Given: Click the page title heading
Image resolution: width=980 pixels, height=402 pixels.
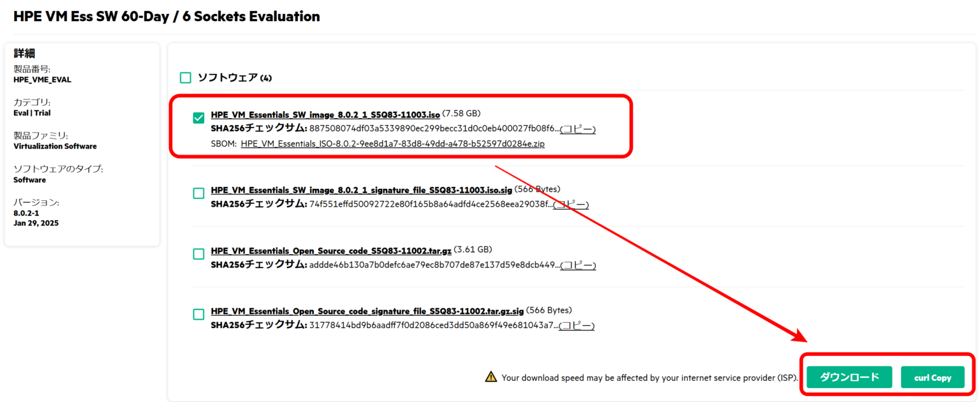Looking at the screenshot, I should [x=166, y=16].
